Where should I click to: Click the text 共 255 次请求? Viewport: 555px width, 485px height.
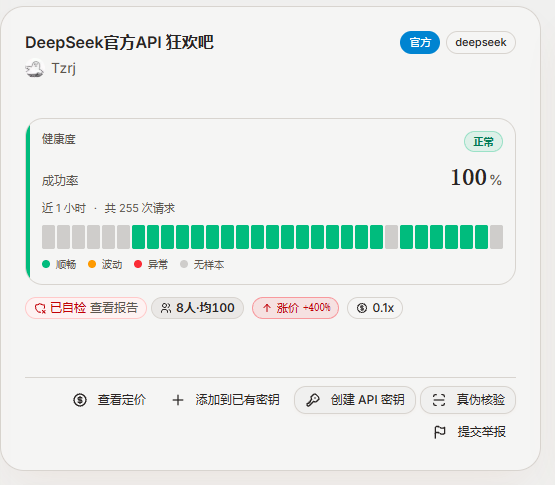pos(140,208)
